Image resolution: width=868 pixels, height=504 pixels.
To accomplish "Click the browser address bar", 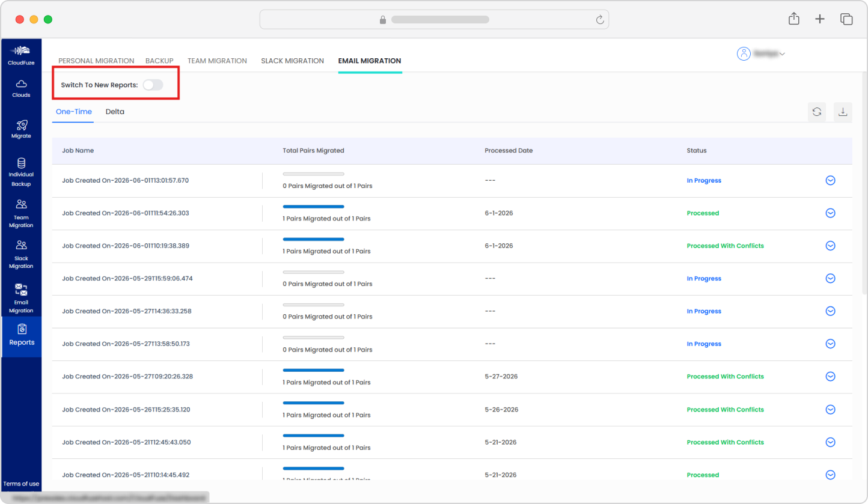I will [434, 20].
